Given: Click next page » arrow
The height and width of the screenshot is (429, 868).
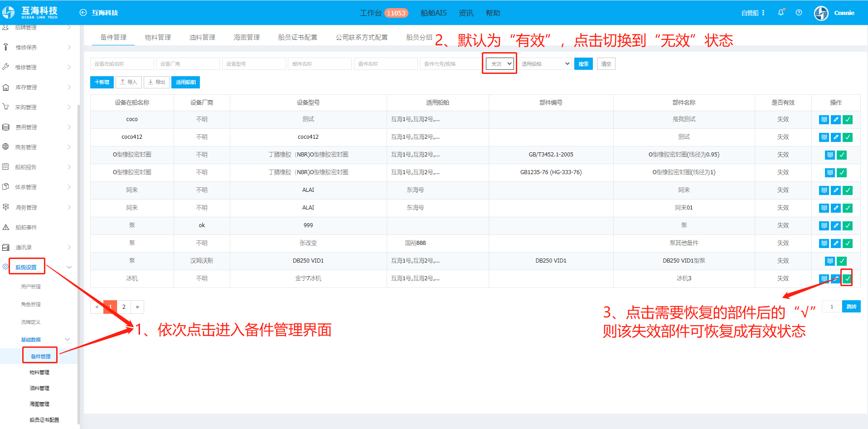Looking at the screenshot, I should (137, 307).
